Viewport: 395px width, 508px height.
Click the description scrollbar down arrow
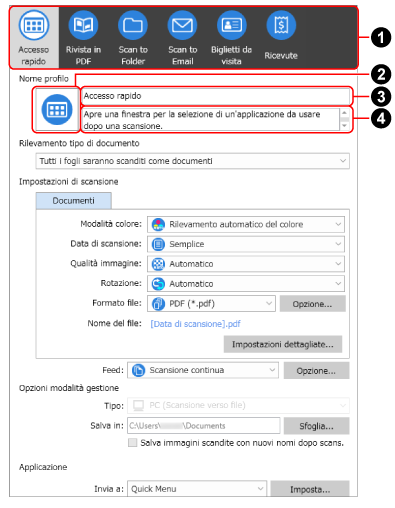click(x=344, y=126)
